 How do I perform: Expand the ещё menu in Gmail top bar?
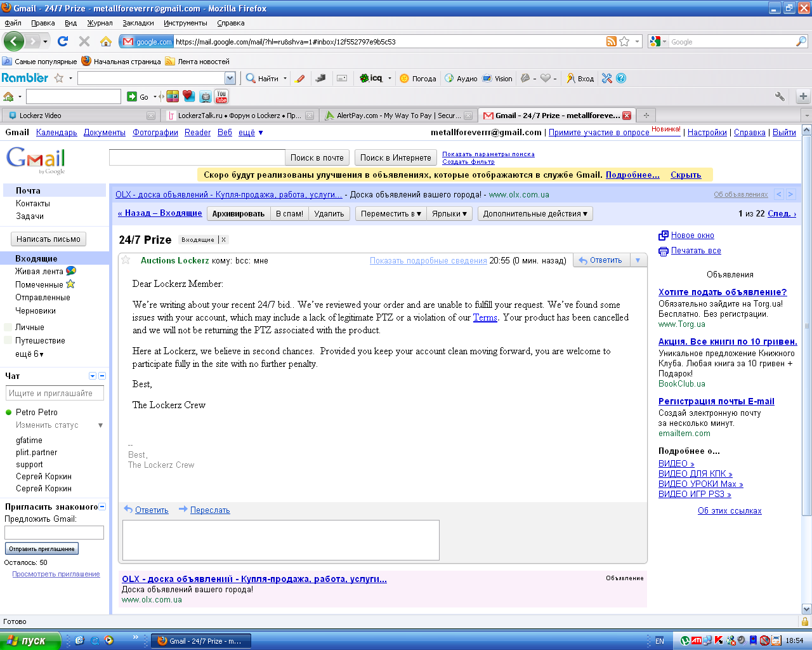coord(251,133)
